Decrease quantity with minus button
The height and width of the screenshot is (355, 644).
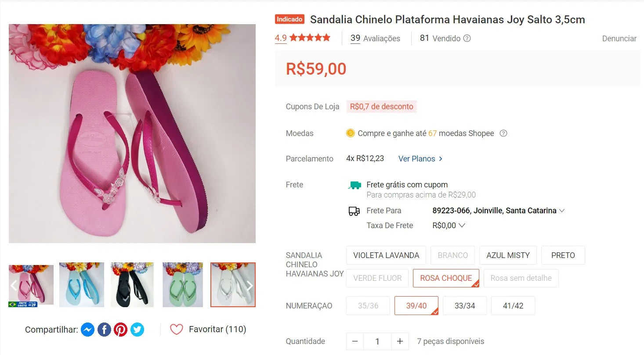[x=355, y=341]
